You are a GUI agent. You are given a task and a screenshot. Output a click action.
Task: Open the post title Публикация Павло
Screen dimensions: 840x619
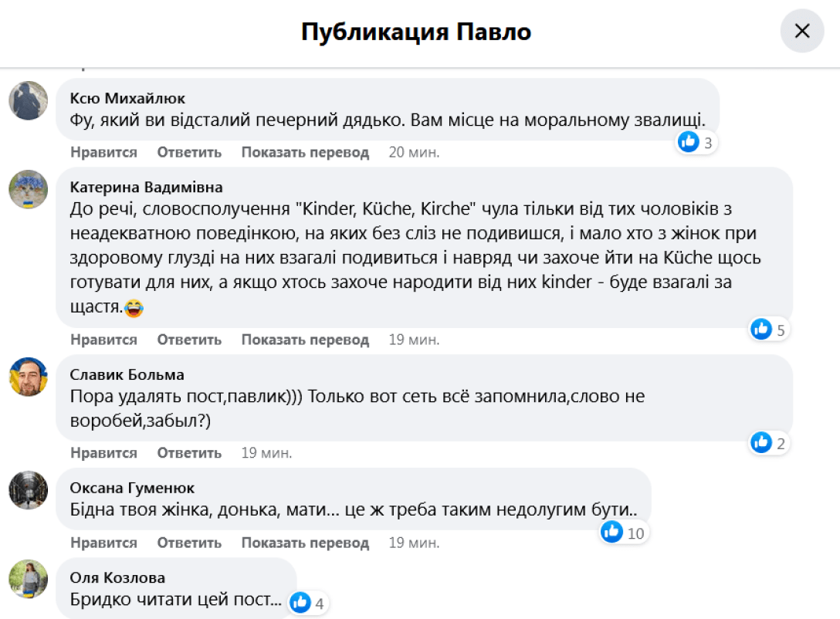point(420,31)
